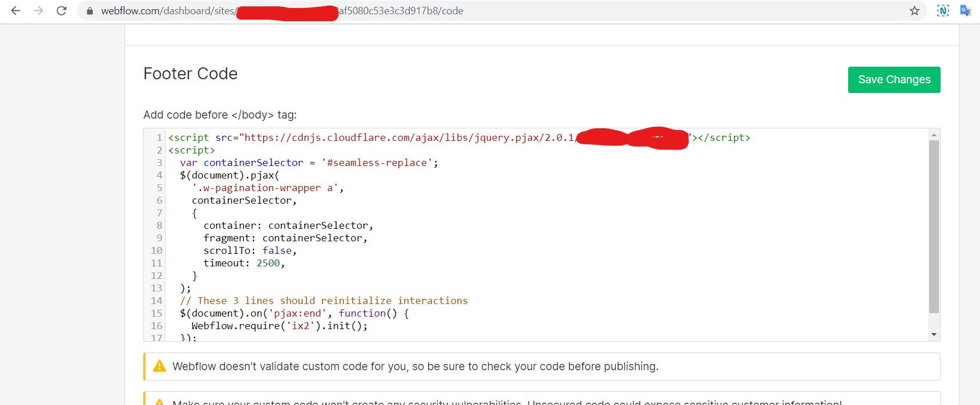
Task: Click the validation warning message text
Action: pyautogui.click(x=416, y=366)
